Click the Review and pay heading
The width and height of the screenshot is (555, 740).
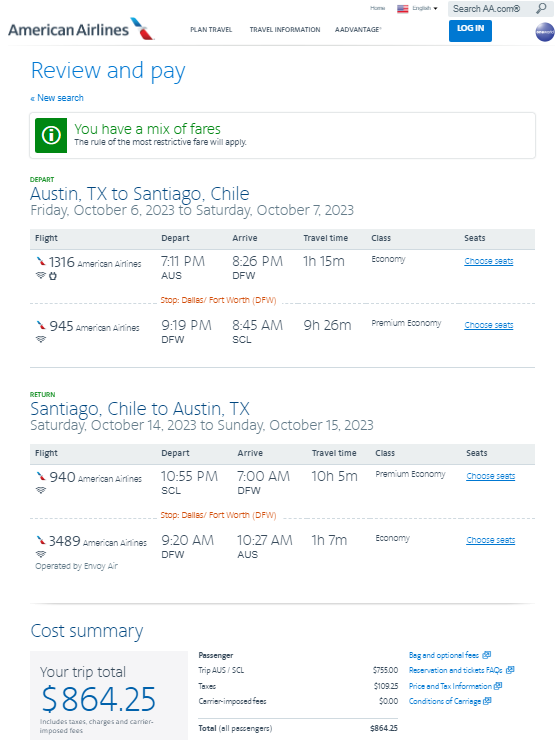point(108,71)
